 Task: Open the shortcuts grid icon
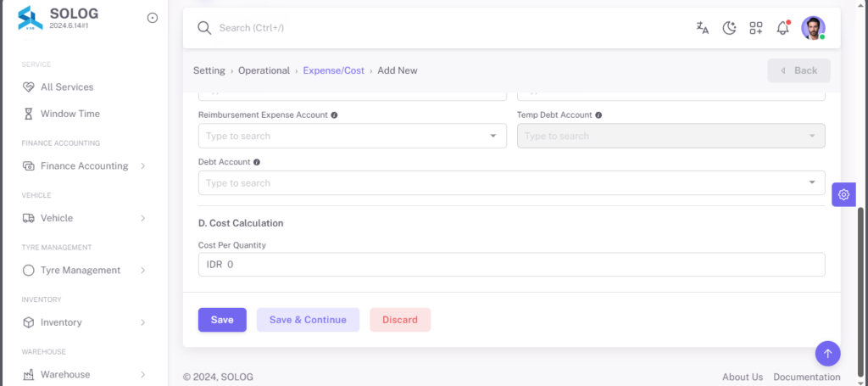click(756, 28)
